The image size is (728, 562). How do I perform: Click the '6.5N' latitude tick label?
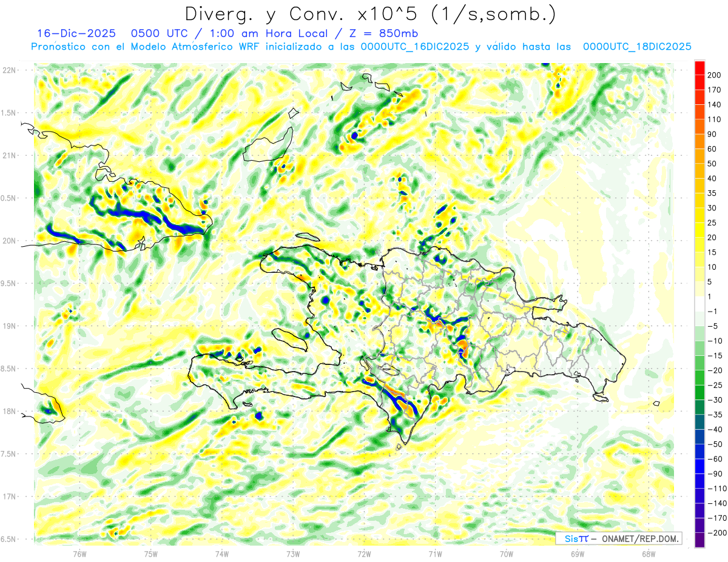click(9, 539)
